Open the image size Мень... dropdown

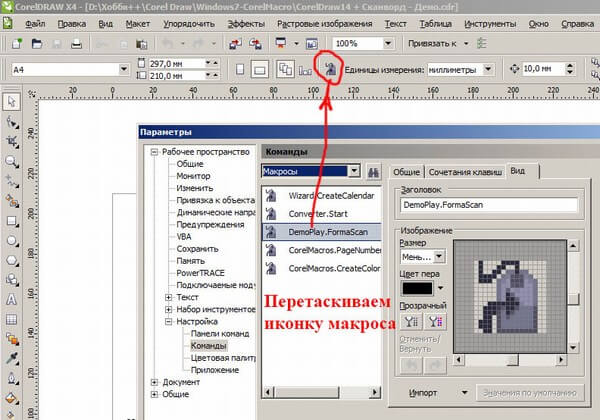[439, 257]
